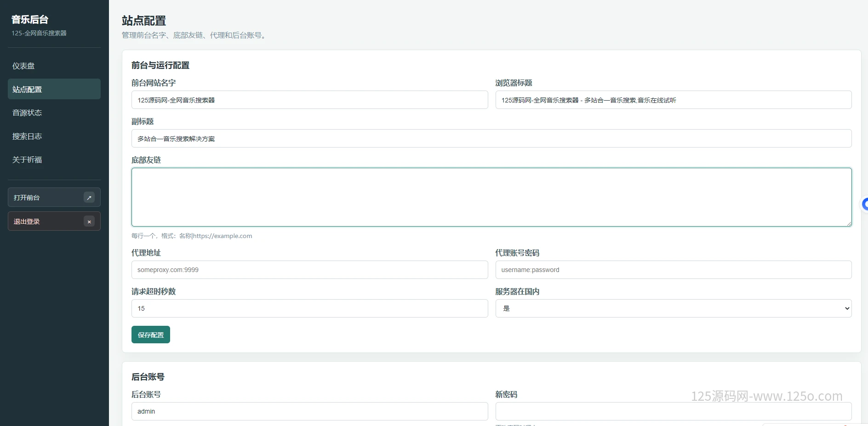
Task: Click the 代理账号密码 input field
Action: tap(674, 270)
